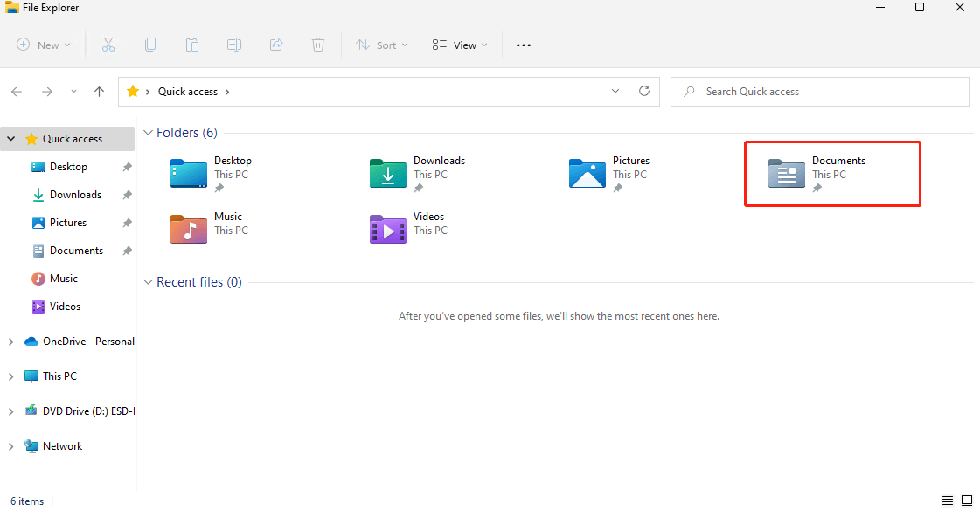The height and width of the screenshot is (511, 980).
Task: Click pin icon next to sidebar Downloads
Action: click(x=128, y=195)
